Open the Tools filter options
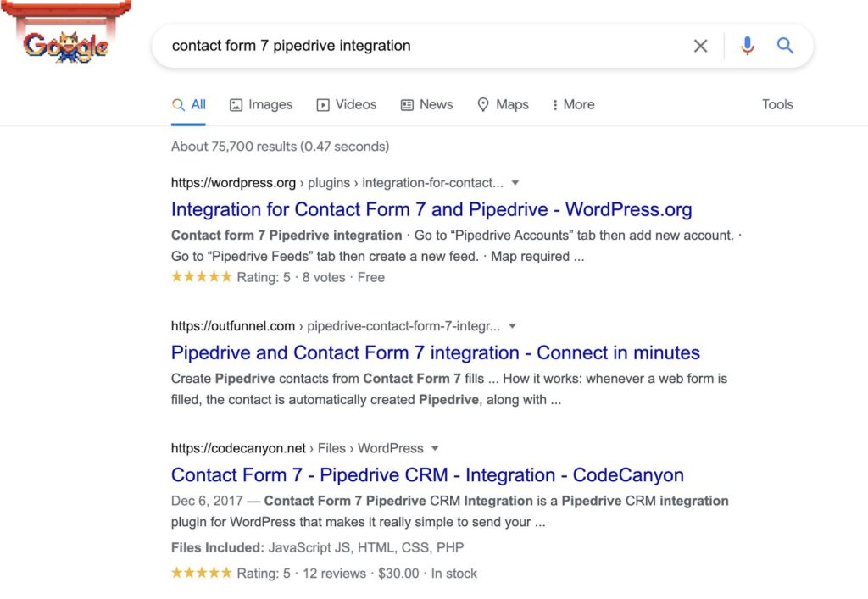868x599 pixels. (776, 104)
